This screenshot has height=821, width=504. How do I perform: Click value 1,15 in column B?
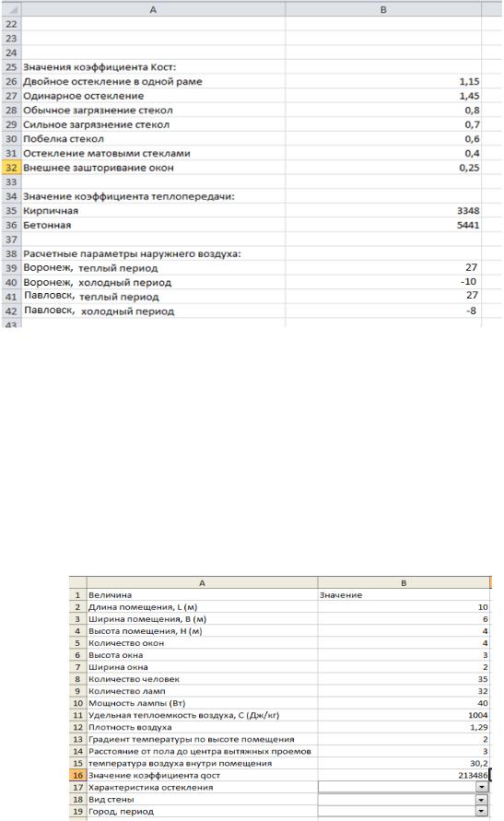(x=470, y=82)
